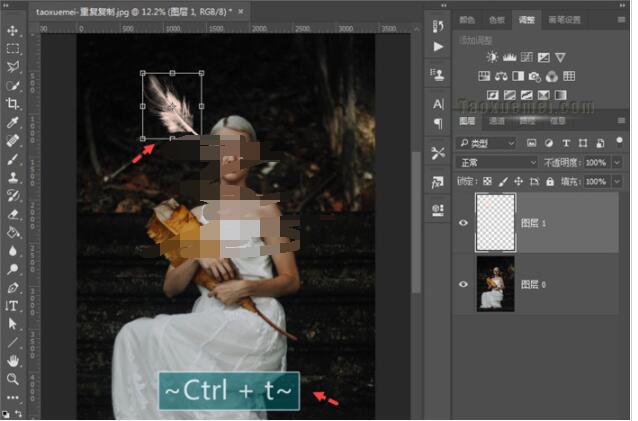Toggle visibility of layer 图层 1
638x421 pixels.
463,223
